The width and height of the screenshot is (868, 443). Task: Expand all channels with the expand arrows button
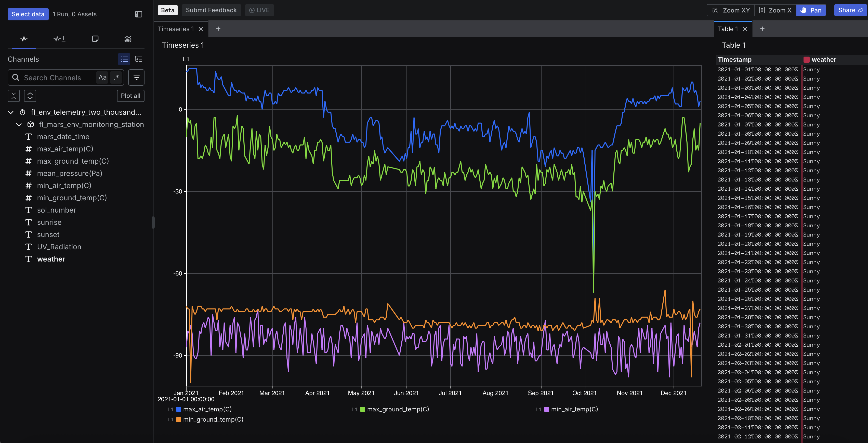(x=30, y=96)
